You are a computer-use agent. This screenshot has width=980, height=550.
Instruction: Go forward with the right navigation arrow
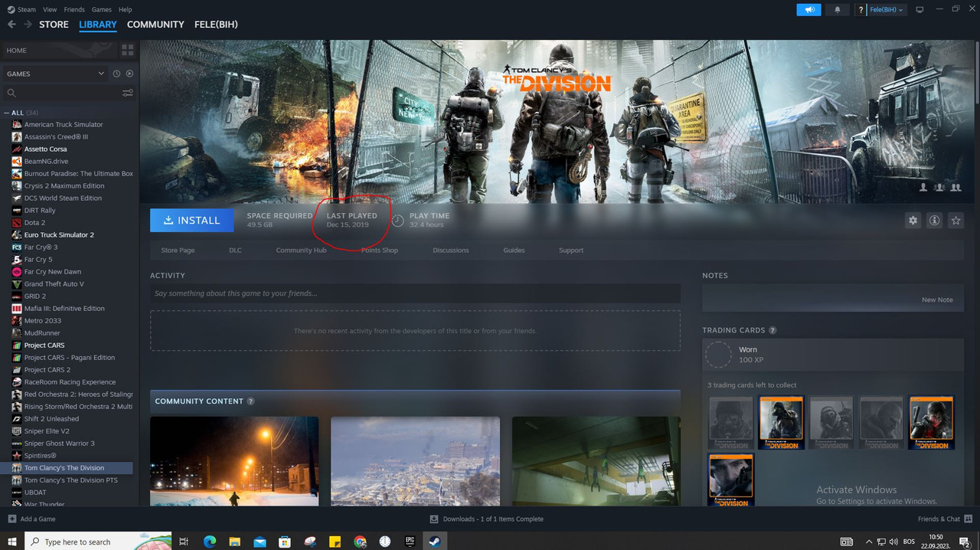point(28,25)
